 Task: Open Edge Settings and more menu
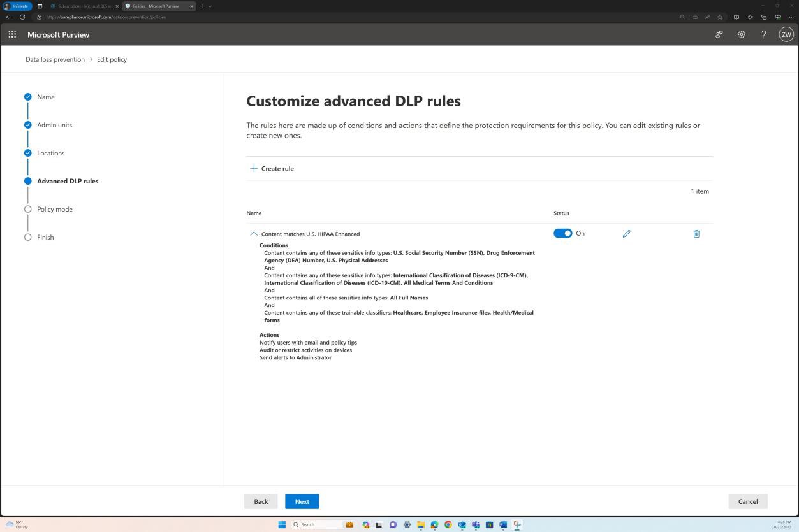[793, 17]
